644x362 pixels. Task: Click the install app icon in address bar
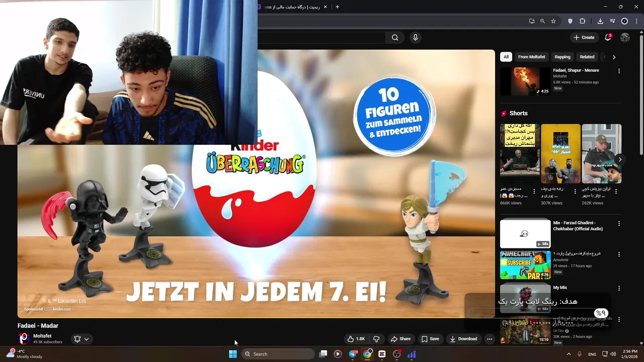click(x=532, y=21)
